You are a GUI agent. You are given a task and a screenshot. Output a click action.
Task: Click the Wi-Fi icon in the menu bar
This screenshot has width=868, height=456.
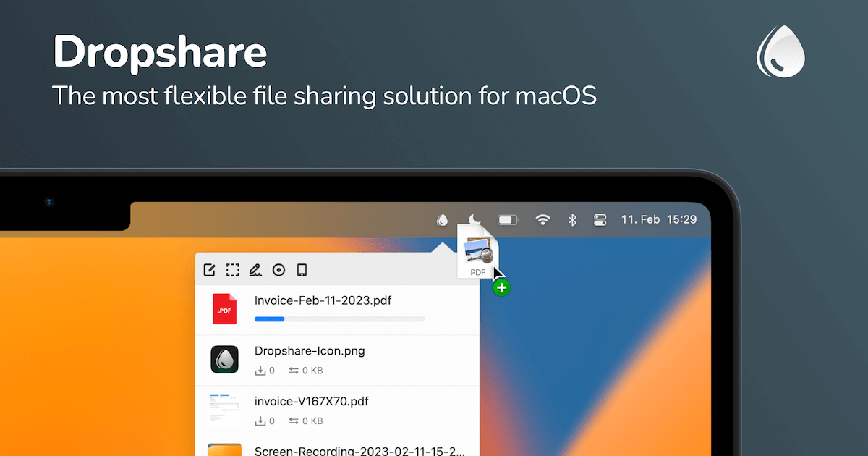pyautogui.click(x=543, y=219)
